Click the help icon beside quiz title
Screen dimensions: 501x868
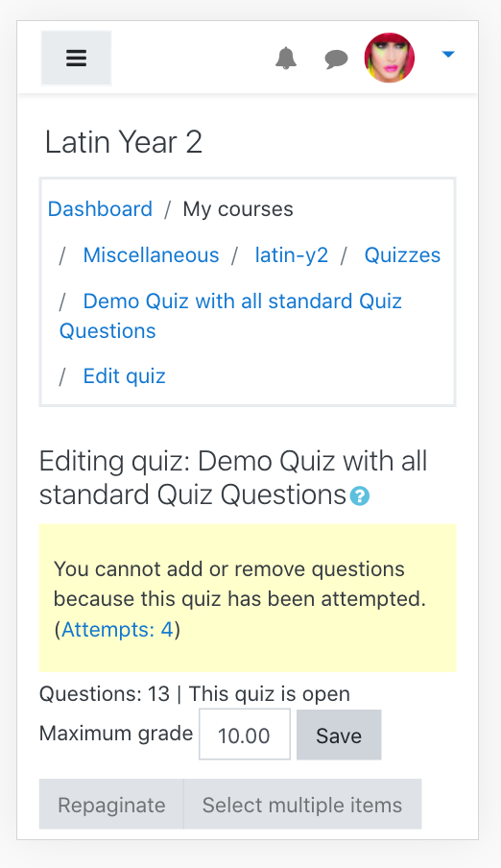point(360,496)
